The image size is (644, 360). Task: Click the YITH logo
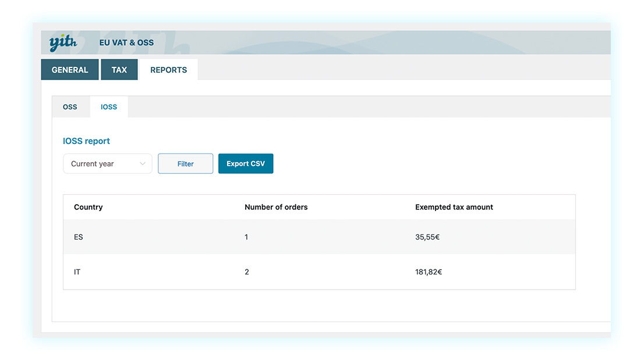[63, 42]
